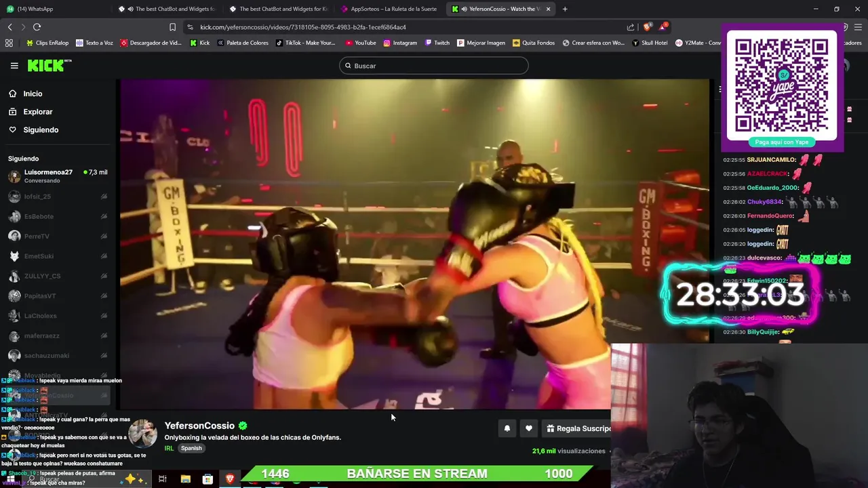This screenshot has width=868, height=488.
Task: Open Skull Hotel bookmark
Action: [650, 43]
